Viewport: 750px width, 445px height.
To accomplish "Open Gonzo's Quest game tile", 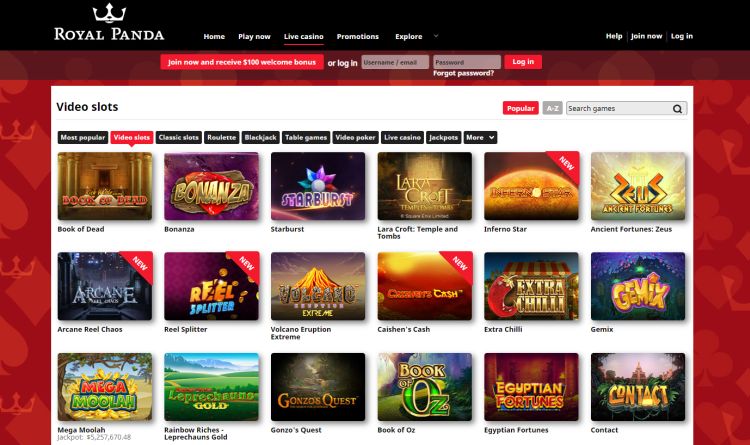I will (318, 387).
